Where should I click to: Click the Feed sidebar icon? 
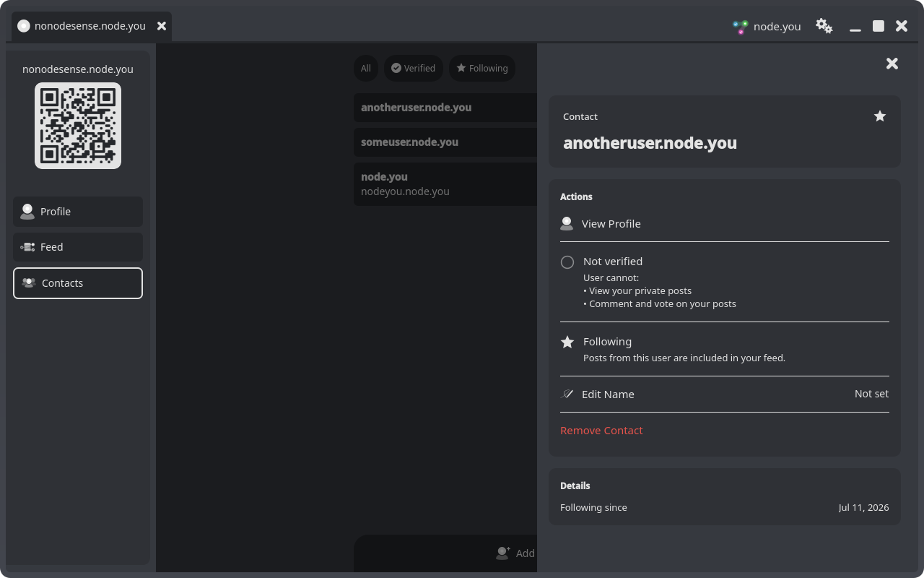point(27,247)
